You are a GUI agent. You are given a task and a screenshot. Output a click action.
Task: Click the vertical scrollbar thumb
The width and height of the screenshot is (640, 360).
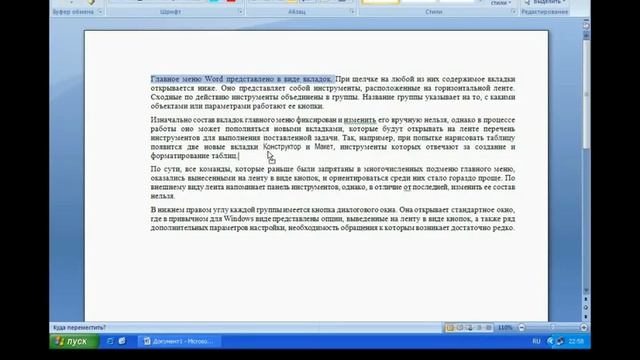[x=586, y=94]
